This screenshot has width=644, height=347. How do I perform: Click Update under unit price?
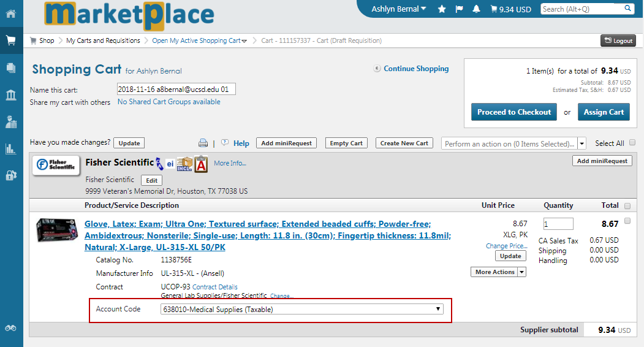coord(510,256)
